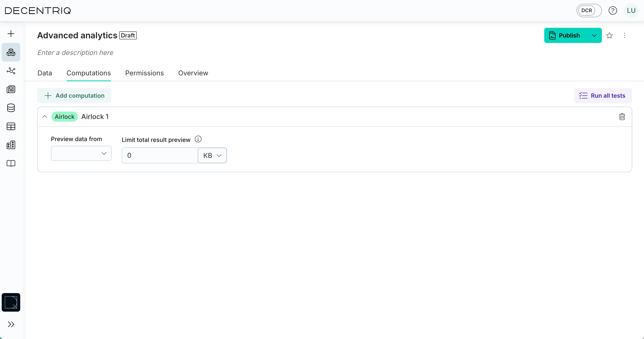This screenshot has height=339, width=644.
Task: Click the info icon beside Limit total result preview
Action: click(x=198, y=139)
